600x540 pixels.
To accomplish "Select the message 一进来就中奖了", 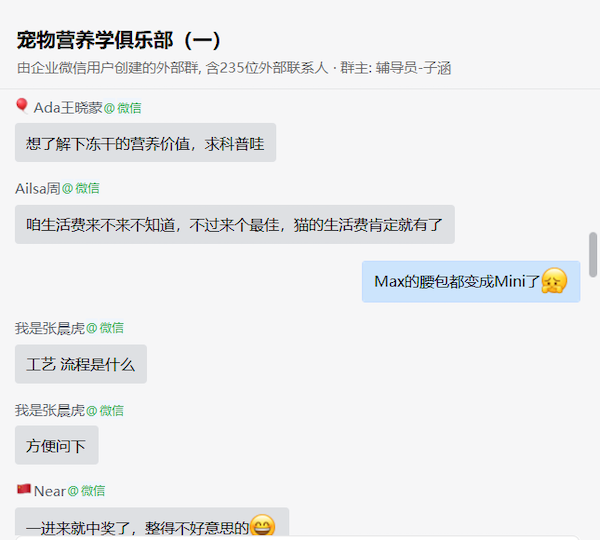I will pos(152,522).
